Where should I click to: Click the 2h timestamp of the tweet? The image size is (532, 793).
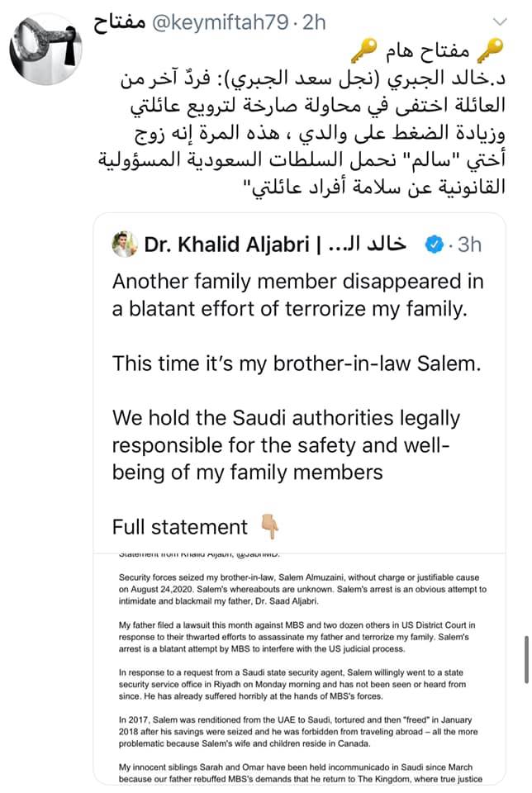pyautogui.click(x=314, y=23)
